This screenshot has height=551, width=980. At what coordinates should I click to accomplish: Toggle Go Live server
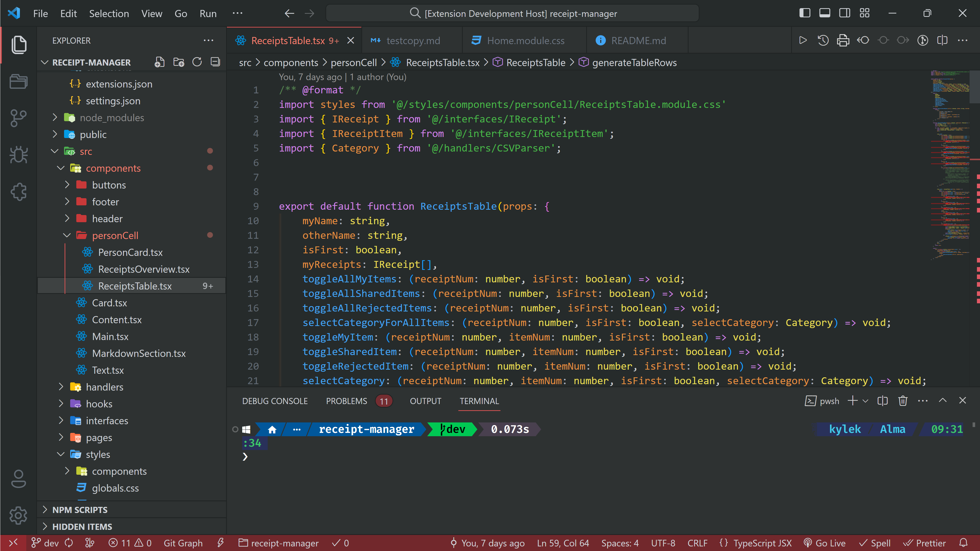(x=824, y=543)
